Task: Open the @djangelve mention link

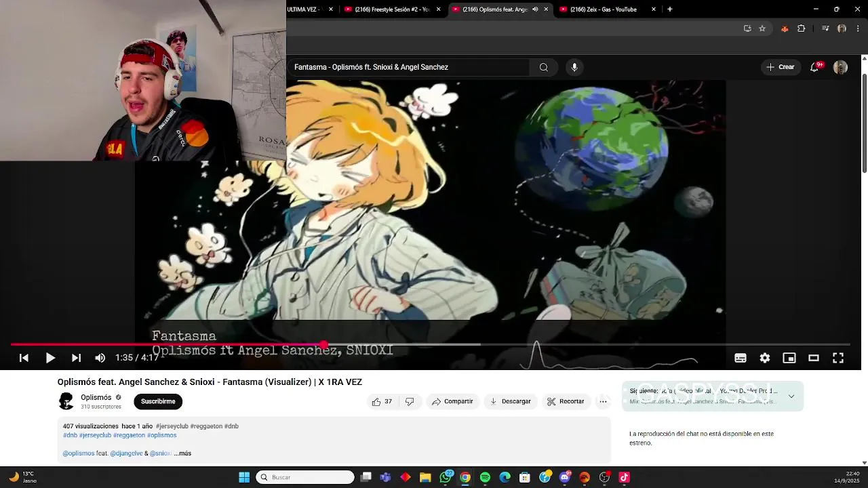Action: [126, 453]
